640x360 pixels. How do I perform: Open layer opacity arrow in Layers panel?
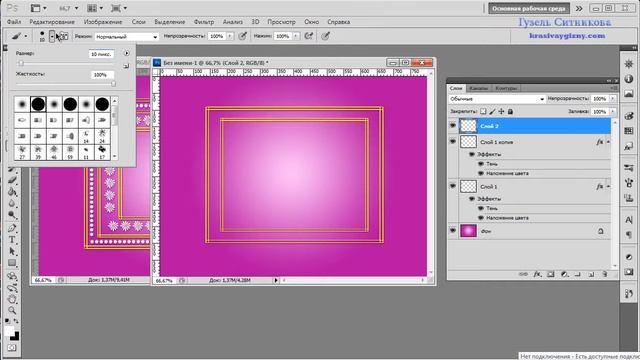(612, 99)
